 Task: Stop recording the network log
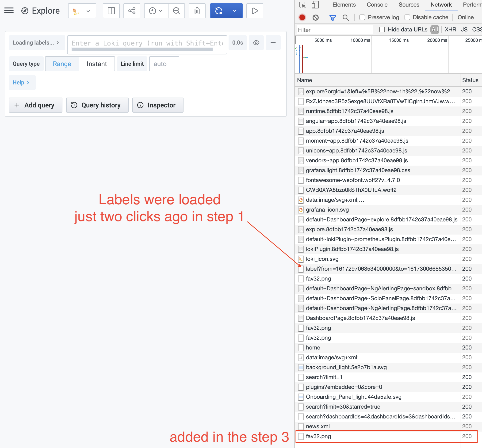click(x=302, y=17)
